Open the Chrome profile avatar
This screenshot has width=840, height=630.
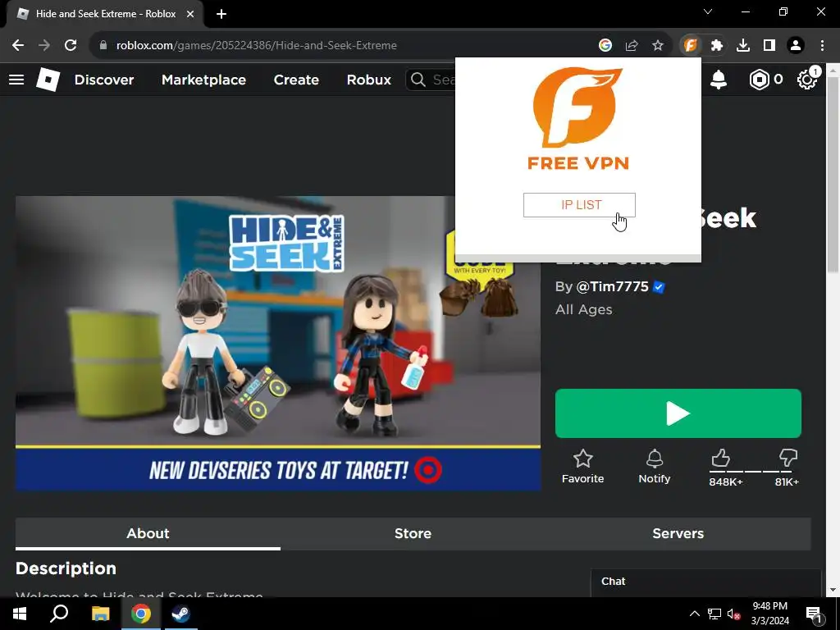pyautogui.click(x=796, y=46)
